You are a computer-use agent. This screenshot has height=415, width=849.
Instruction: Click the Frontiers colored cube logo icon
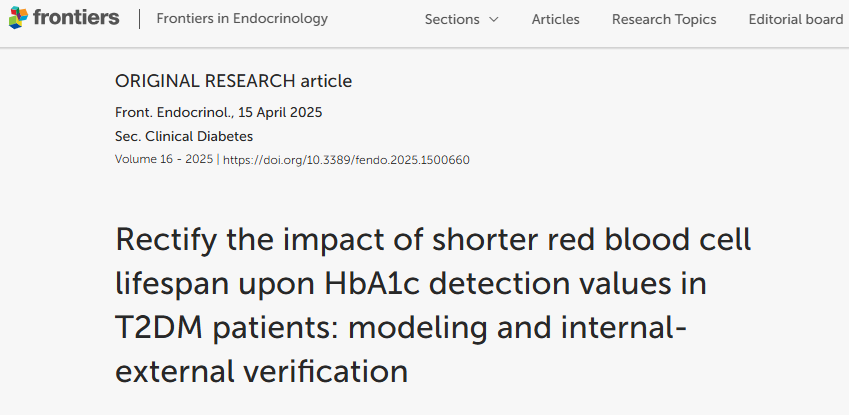[x=18, y=19]
